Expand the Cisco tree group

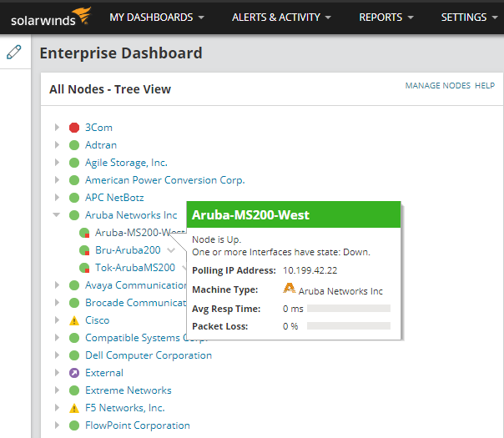point(57,320)
